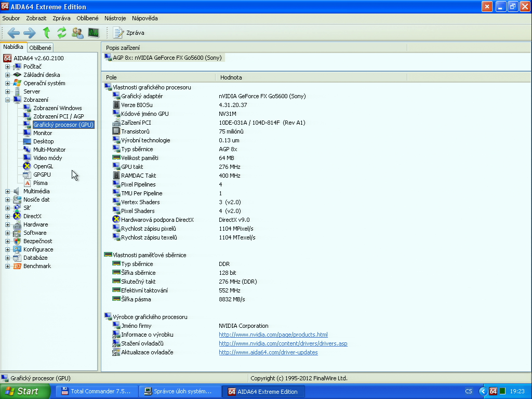Expand the Konfigurace node
The height and width of the screenshot is (399, 532).
coord(7,249)
